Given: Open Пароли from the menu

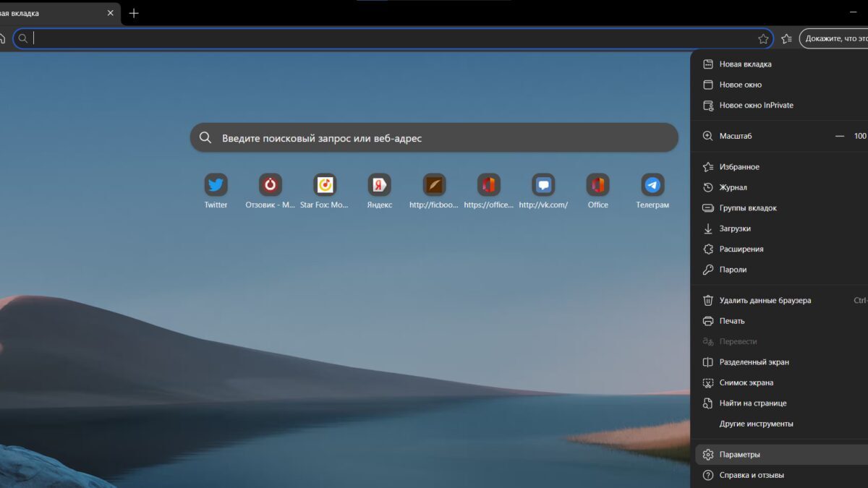Looking at the screenshot, I should 780,270.
